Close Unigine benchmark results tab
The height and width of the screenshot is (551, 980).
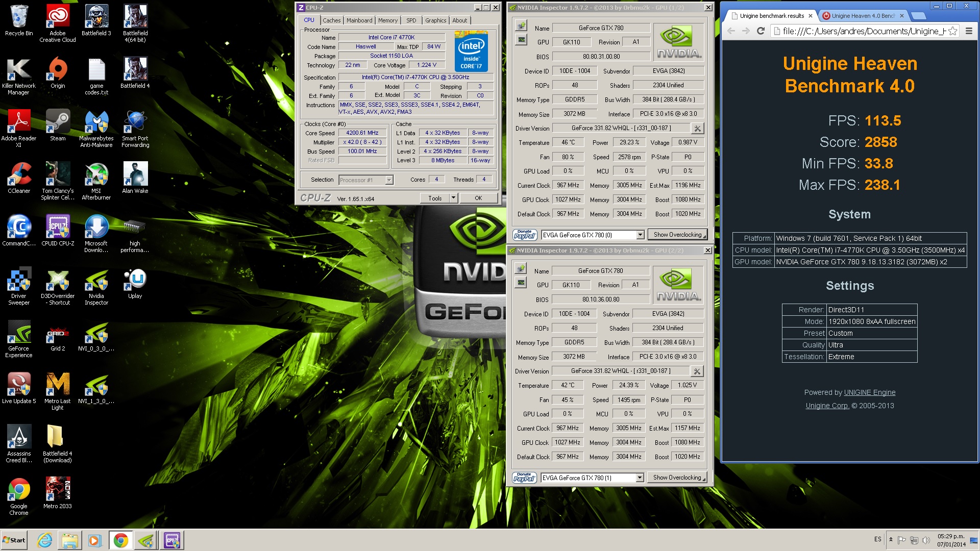tap(810, 16)
